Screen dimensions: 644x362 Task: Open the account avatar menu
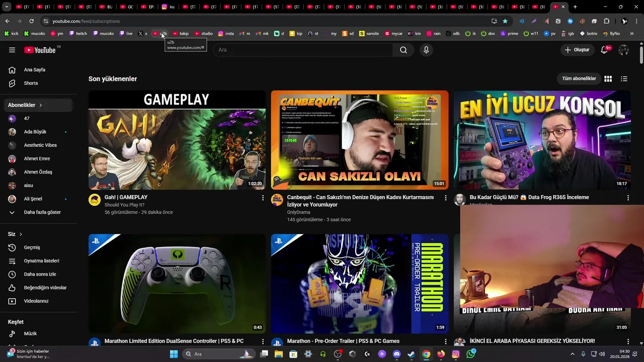tap(624, 50)
